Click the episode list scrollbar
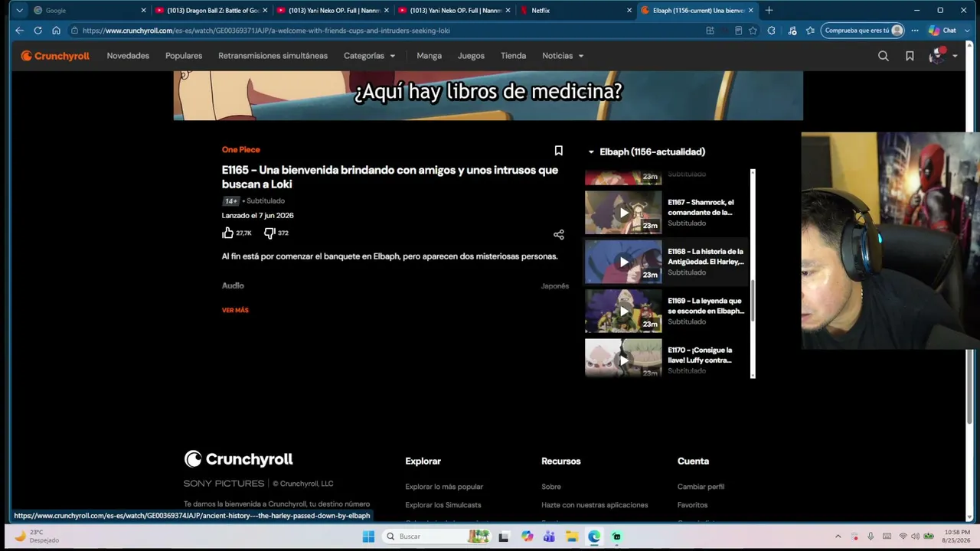Viewport: 980px width, 551px height. pyautogui.click(x=753, y=301)
